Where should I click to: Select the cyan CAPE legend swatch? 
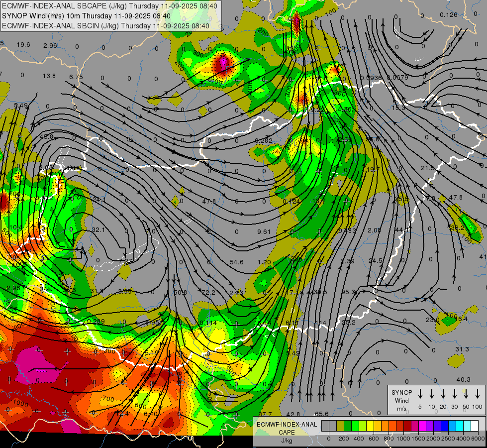(459, 426)
